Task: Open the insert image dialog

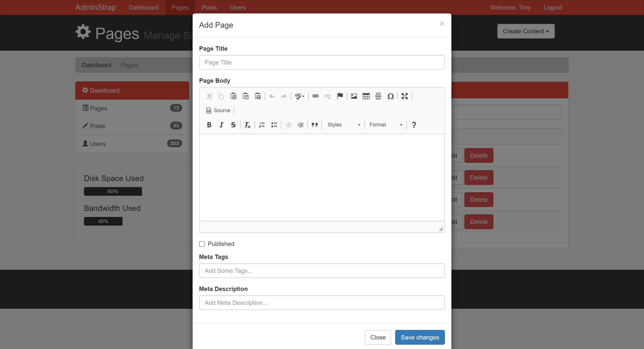Action: (354, 96)
